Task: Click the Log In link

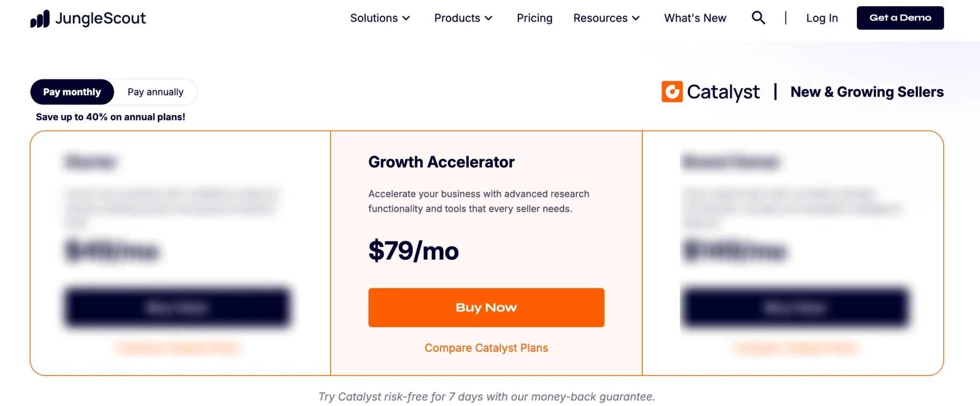Action: [x=822, y=18]
